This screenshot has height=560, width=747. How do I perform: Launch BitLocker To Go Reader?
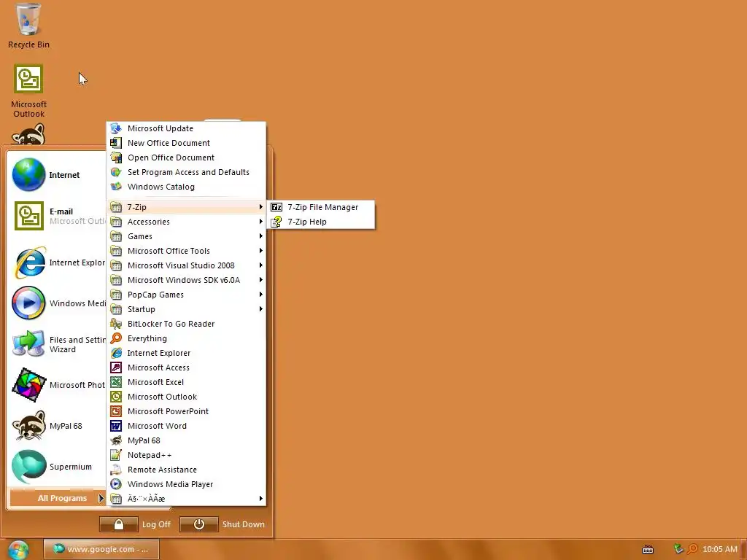coord(186,324)
